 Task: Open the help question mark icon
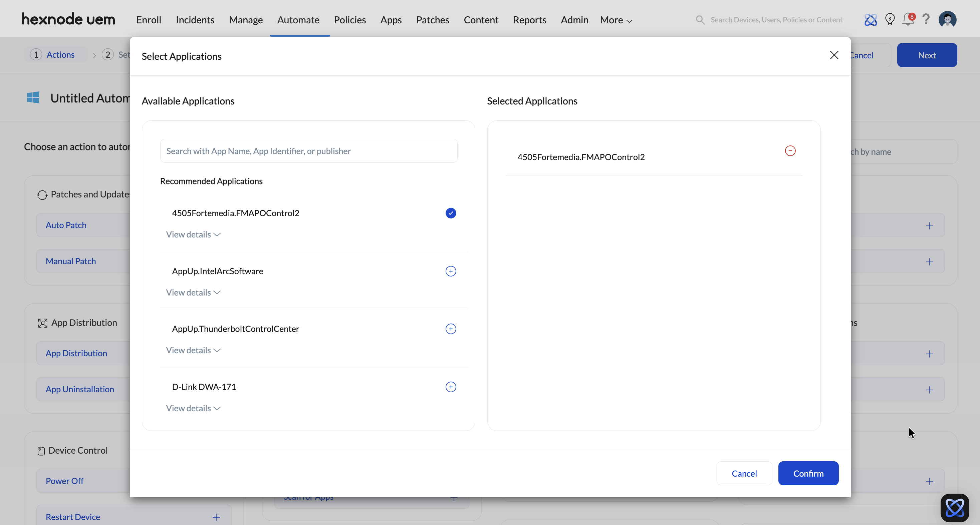[x=926, y=19]
